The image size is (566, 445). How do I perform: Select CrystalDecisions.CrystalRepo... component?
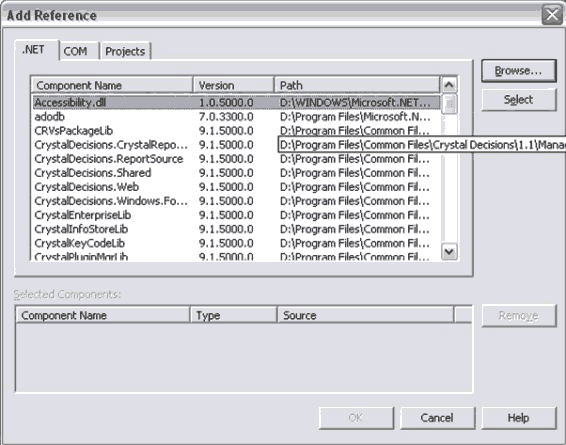(111, 145)
